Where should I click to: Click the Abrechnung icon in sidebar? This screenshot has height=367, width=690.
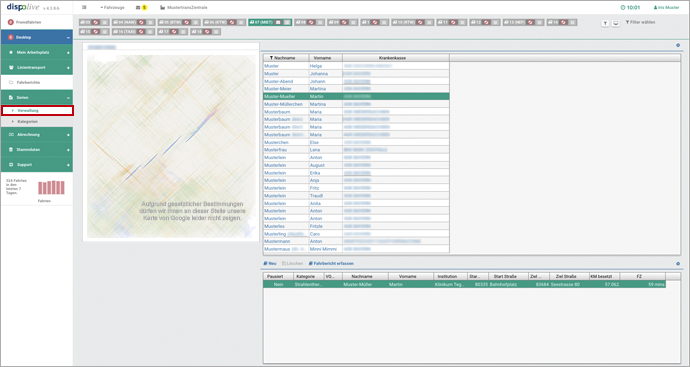[x=11, y=135]
